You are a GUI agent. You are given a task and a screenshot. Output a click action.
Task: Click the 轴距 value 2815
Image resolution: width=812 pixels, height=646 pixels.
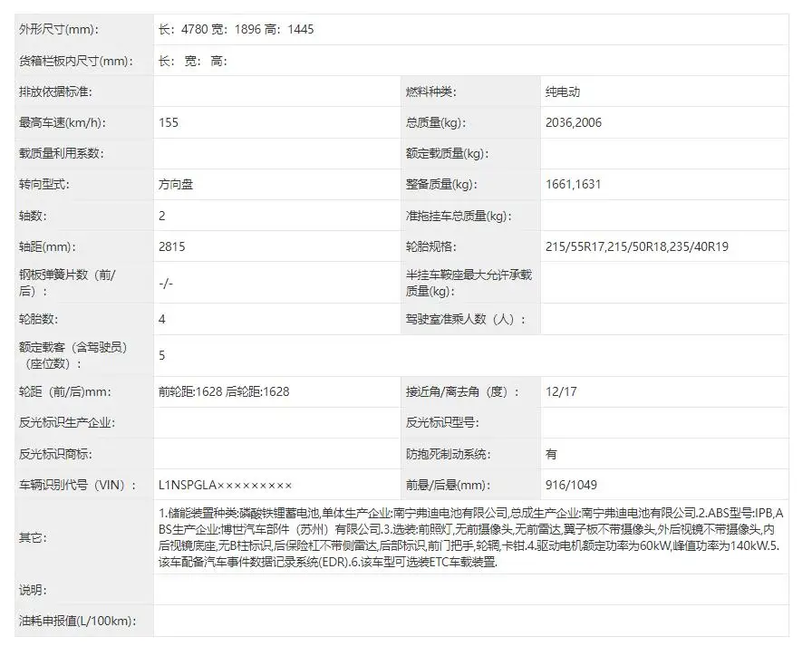(x=172, y=246)
